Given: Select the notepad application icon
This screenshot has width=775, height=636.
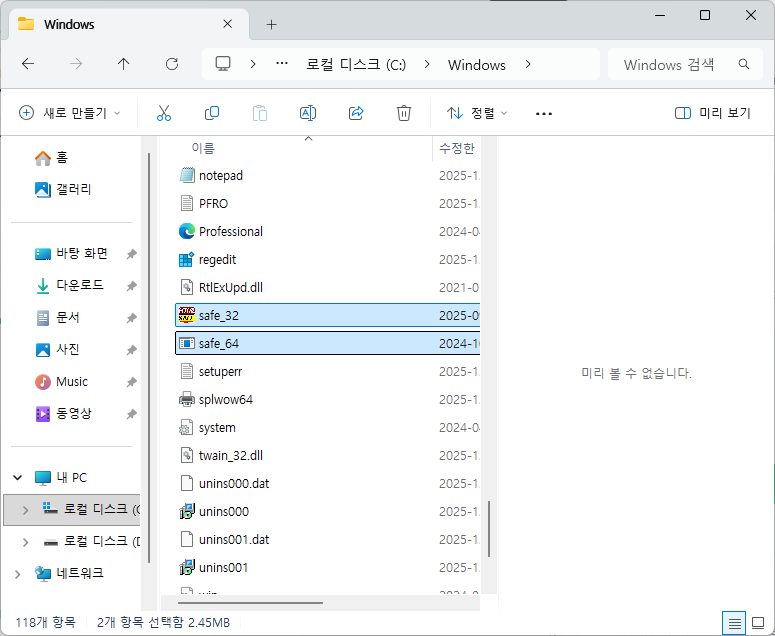Looking at the screenshot, I should point(187,175).
